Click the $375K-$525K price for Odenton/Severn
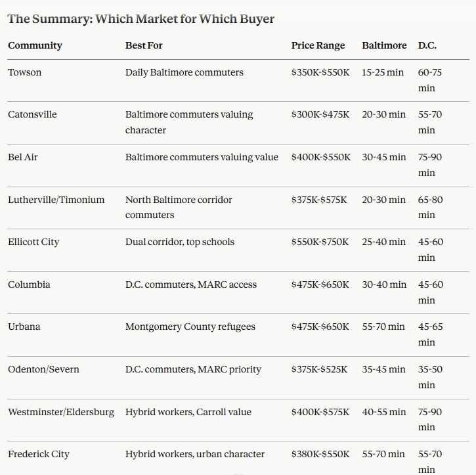The height and width of the screenshot is (475, 476). tap(319, 369)
